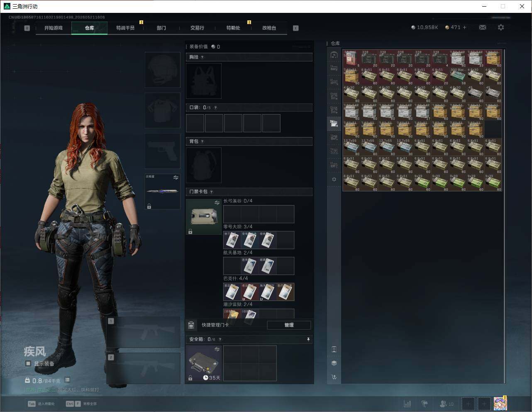Open the friends list icon showing 10
The height and width of the screenshot is (412, 532).
point(447,404)
